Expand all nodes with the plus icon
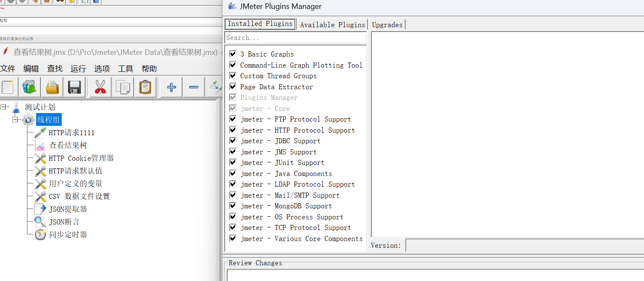Image resolution: width=644 pixels, height=281 pixels. (171, 88)
